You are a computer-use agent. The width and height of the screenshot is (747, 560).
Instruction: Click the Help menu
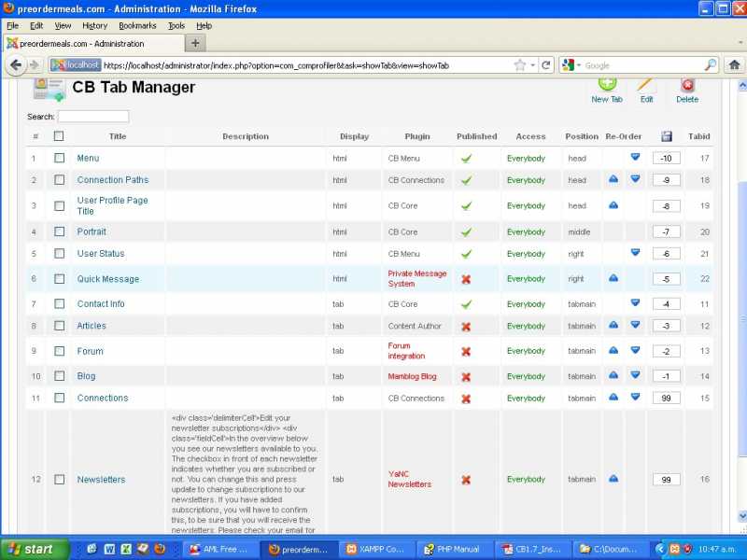204,26
